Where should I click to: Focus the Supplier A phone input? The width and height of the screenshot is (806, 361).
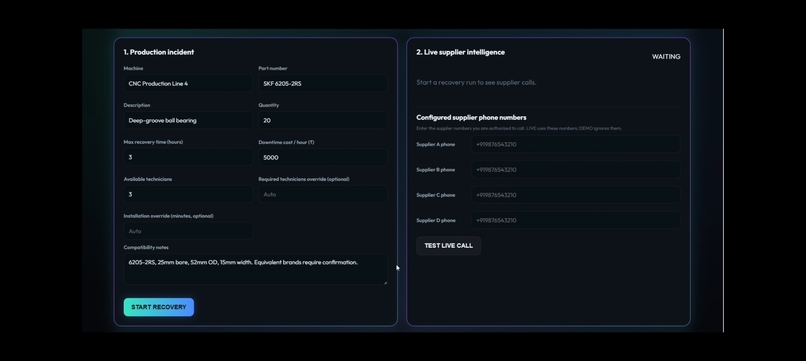(x=576, y=145)
